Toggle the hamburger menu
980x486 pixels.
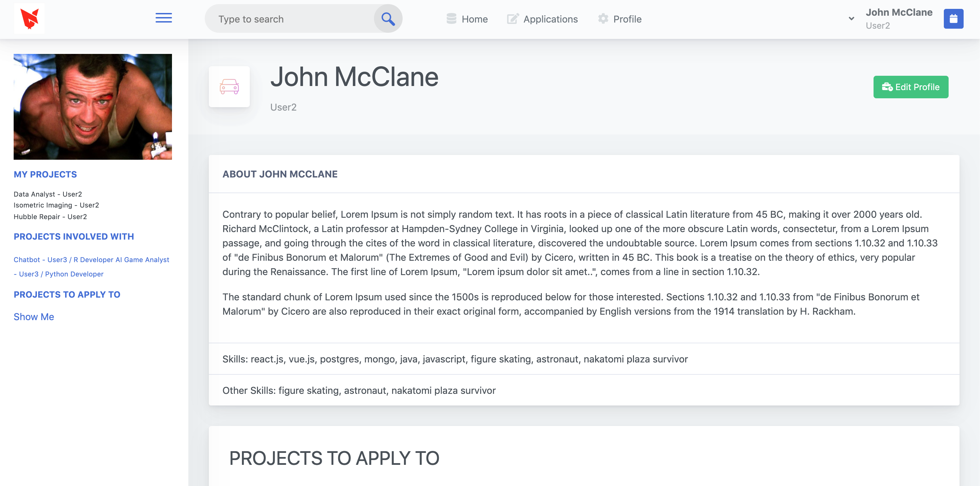163,18
